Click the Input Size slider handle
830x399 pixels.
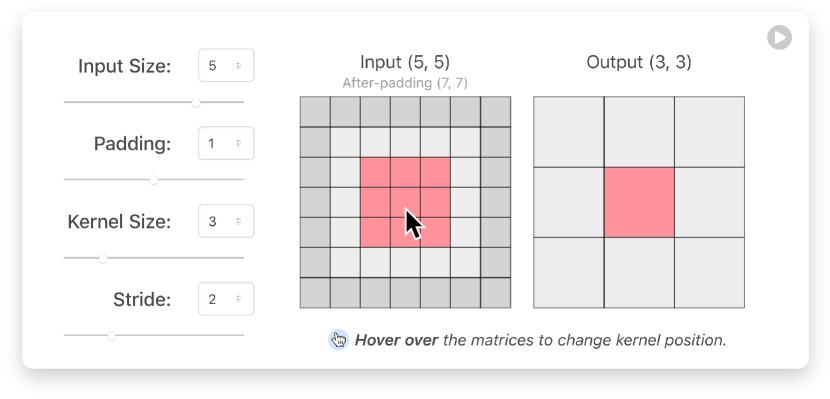(x=196, y=103)
